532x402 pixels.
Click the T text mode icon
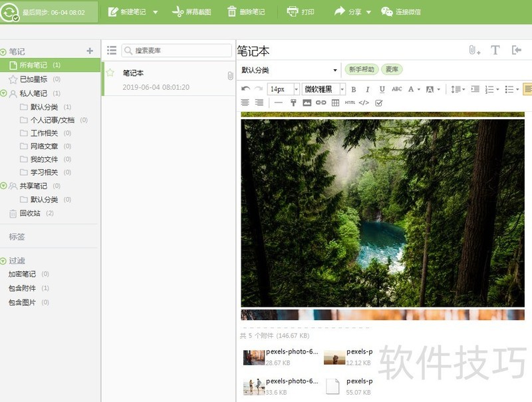point(495,51)
